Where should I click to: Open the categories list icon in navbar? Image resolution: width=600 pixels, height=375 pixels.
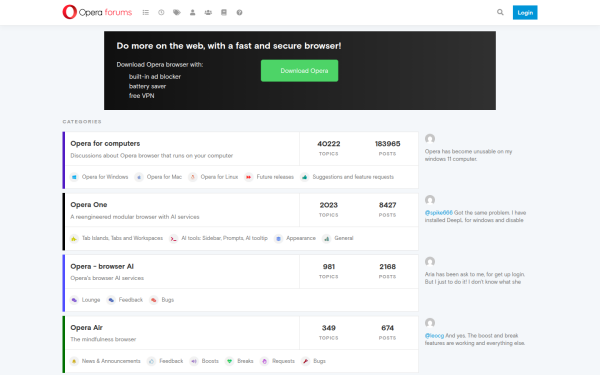[145, 13]
